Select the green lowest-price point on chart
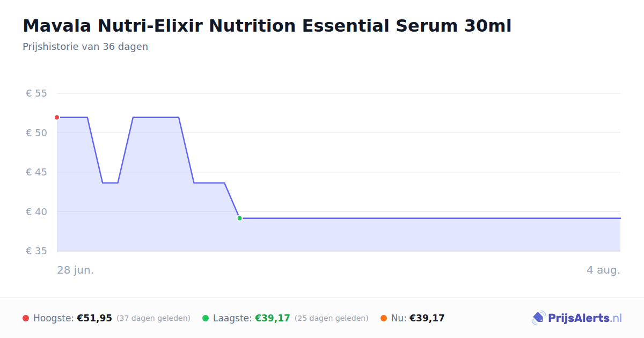Screen dimensions: 644x338 (239, 218)
